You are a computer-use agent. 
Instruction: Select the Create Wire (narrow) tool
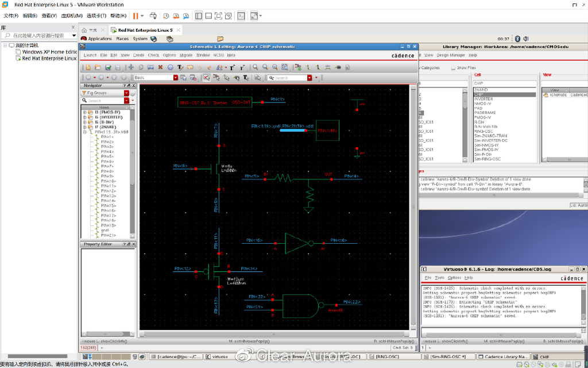tap(308, 67)
